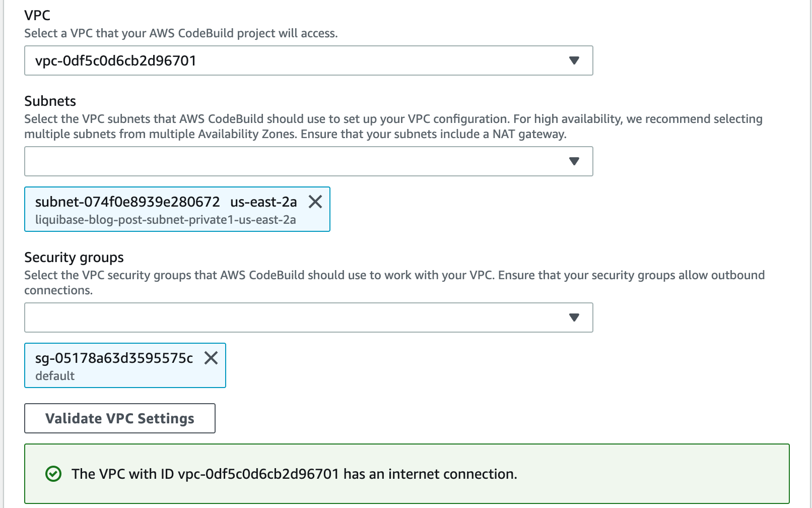Select the sg-05178a63d3595575c chip text
Screen dimensions: 812x508
114,359
